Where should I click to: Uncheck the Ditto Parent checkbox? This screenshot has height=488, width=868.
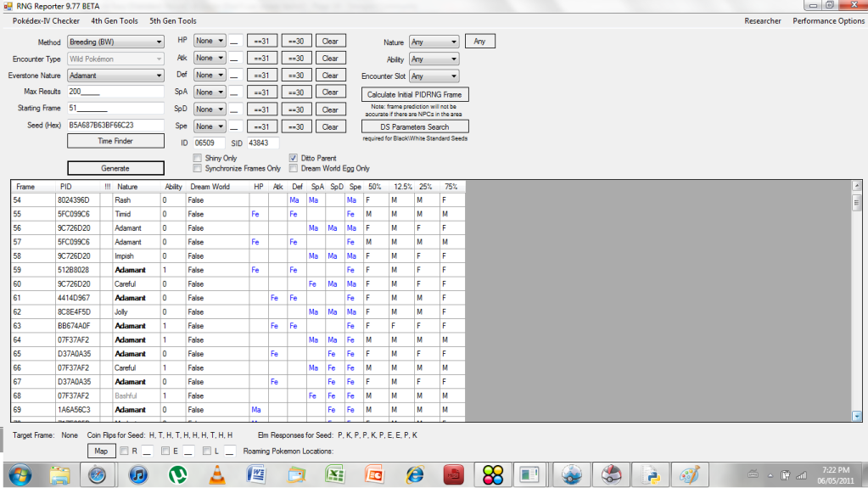[x=294, y=158]
